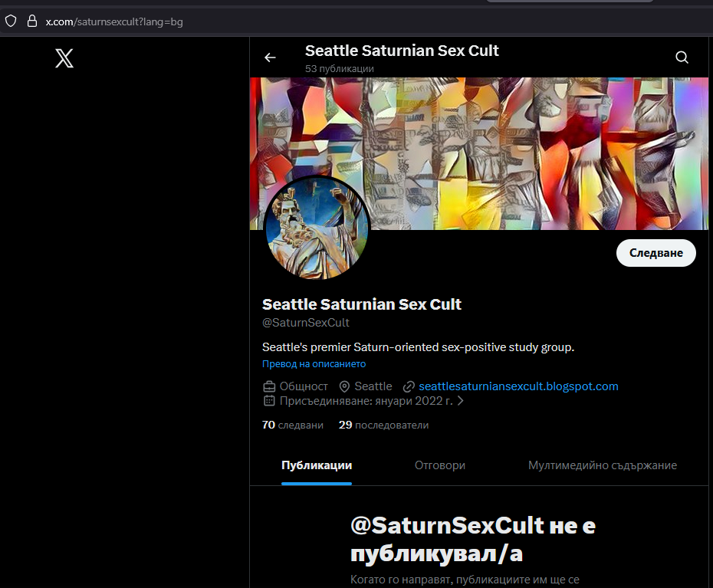Click the briefcase category icon
The image size is (713, 588).
[x=269, y=386]
